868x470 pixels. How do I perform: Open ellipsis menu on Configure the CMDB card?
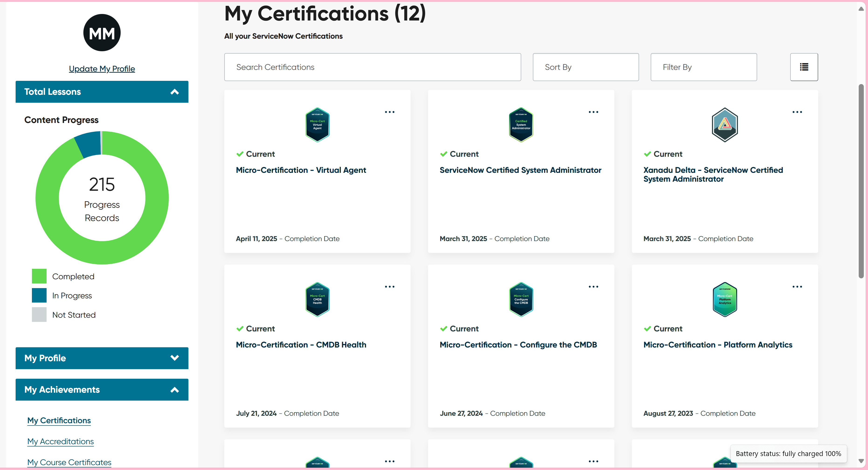coord(593,287)
